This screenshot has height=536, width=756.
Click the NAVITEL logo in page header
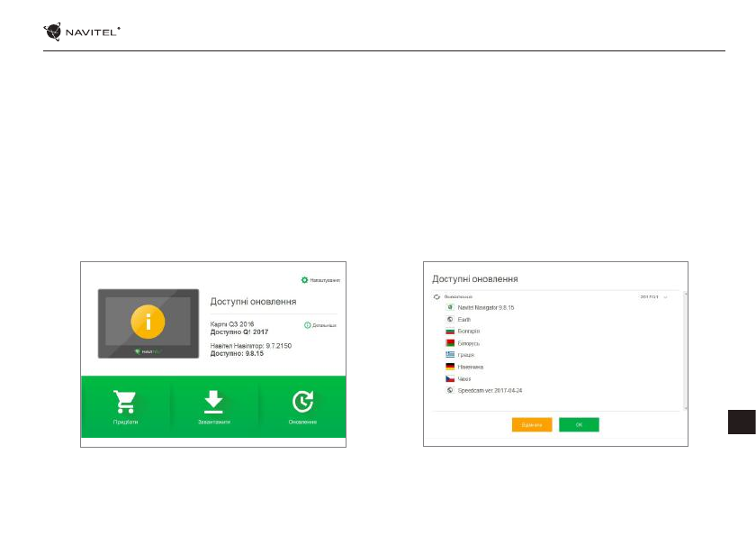pos(82,32)
